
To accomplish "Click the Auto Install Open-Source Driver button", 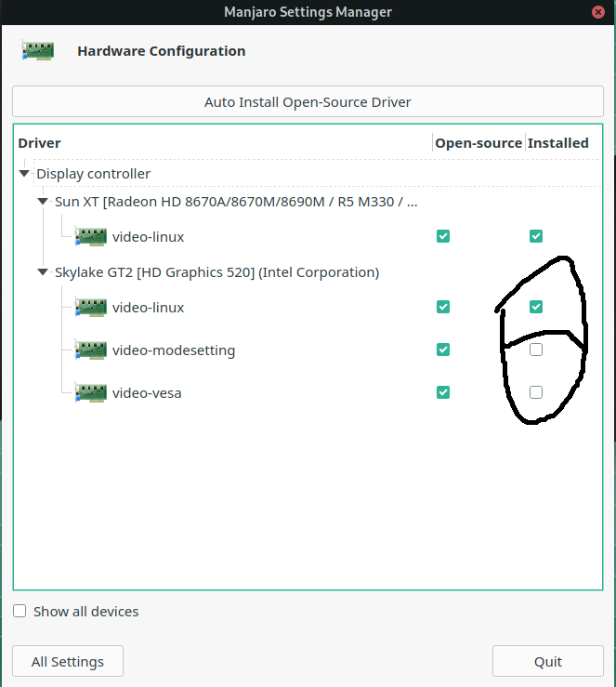I will [308, 101].
